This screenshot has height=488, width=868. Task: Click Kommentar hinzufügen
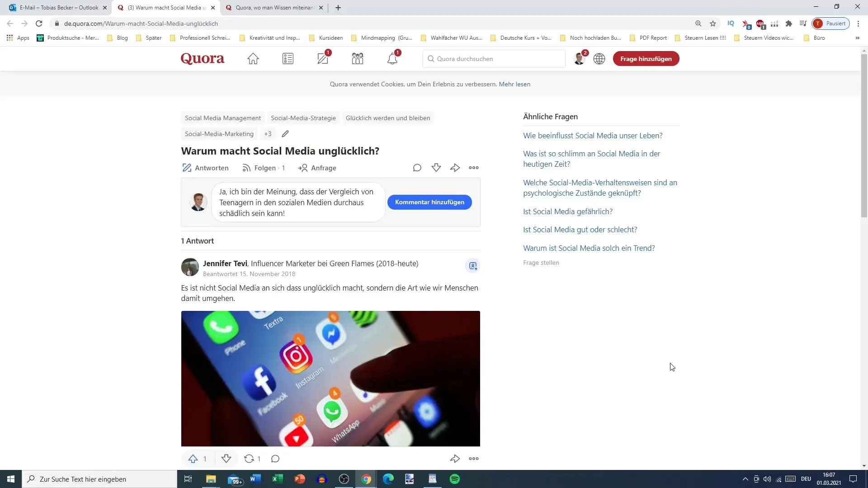pos(429,202)
